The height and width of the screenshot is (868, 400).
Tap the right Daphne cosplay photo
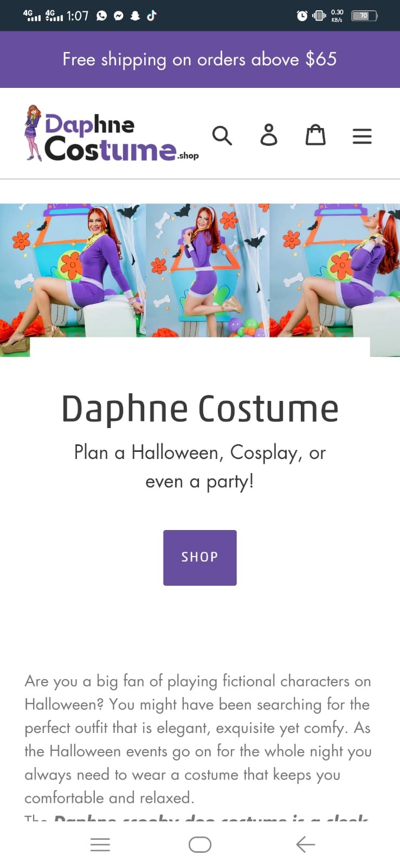[334, 270]
